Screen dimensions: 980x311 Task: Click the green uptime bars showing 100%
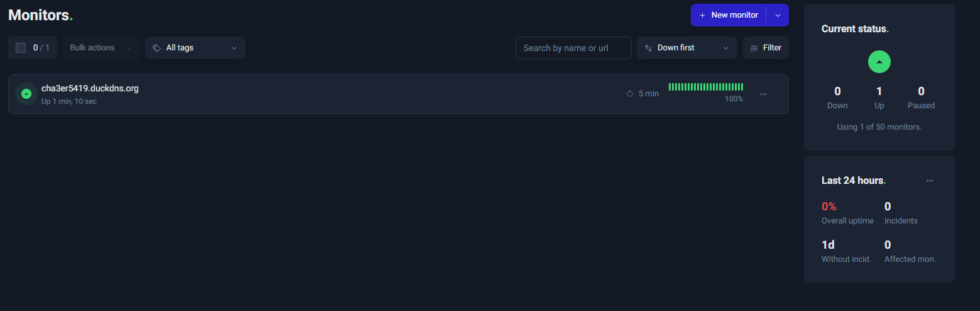click(x=706, y=87)
